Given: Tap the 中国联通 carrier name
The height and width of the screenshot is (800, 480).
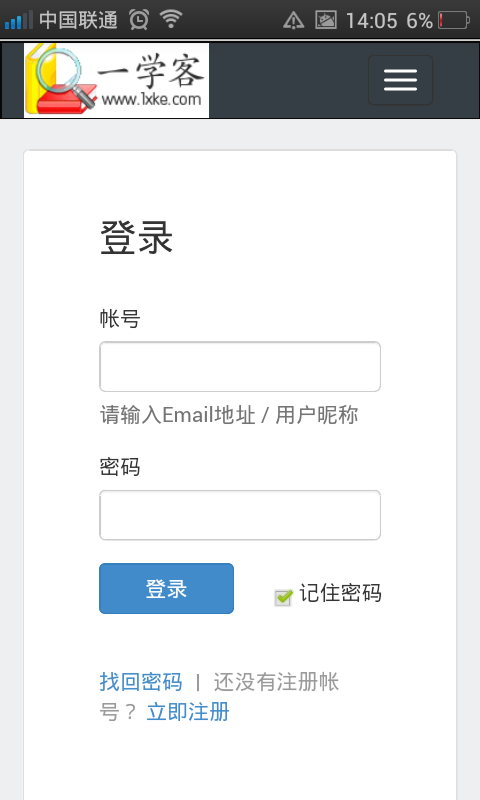Looking at the screenshot, I should [78, 20].
